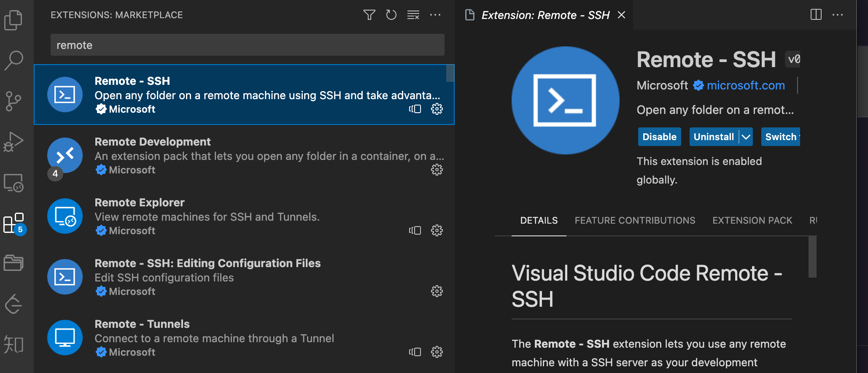The width and height of the screenshot is (868, 373).
Task: Expand the Uninstall dropdown arrow
Action: coord(746,137)
